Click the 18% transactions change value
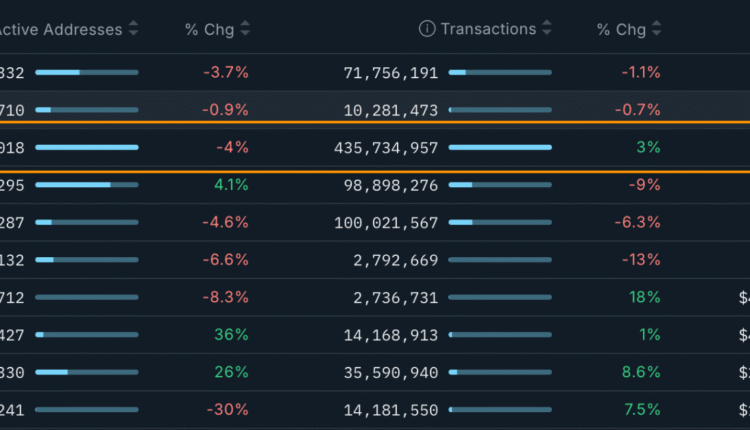The image size is (750, 430). pyautogui.click(x=644, y=297)
